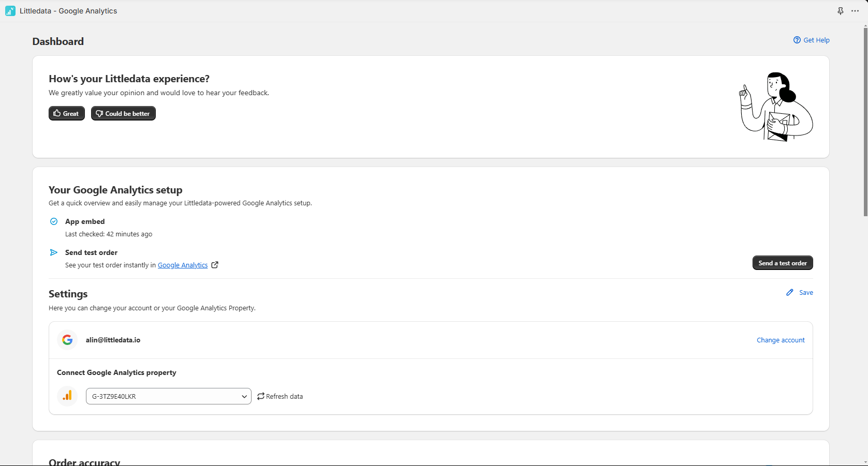Send a test order

coord(783,263)
